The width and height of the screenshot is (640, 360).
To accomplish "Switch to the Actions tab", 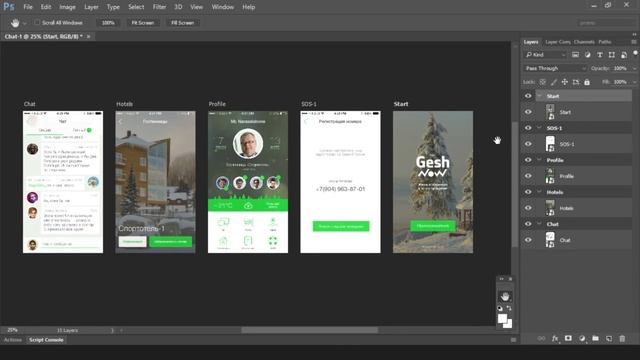I will coord(13,340).
